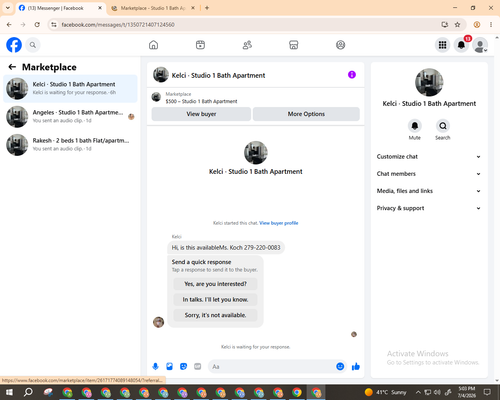Open the Groups profile-circle icon
Image resolution: width=500 pixels, height=400 pixels.
(340, 45)
